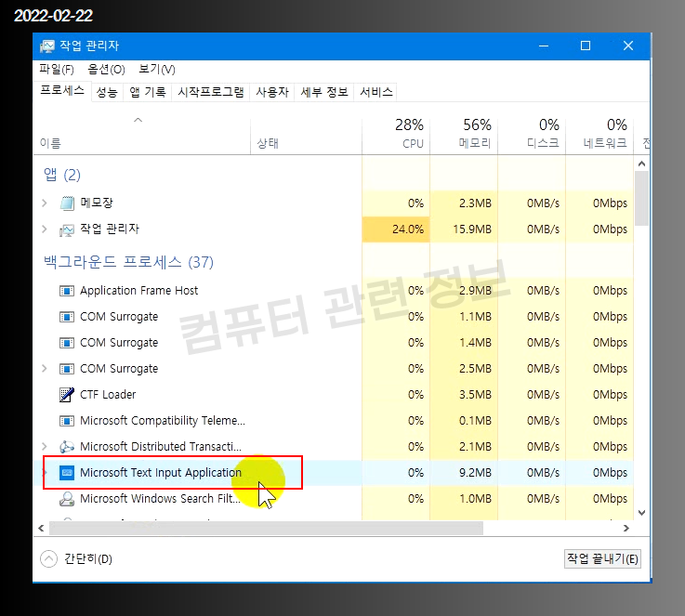Sort by the 디스크 column header
The image size is (685, 616).
(532, 136)
